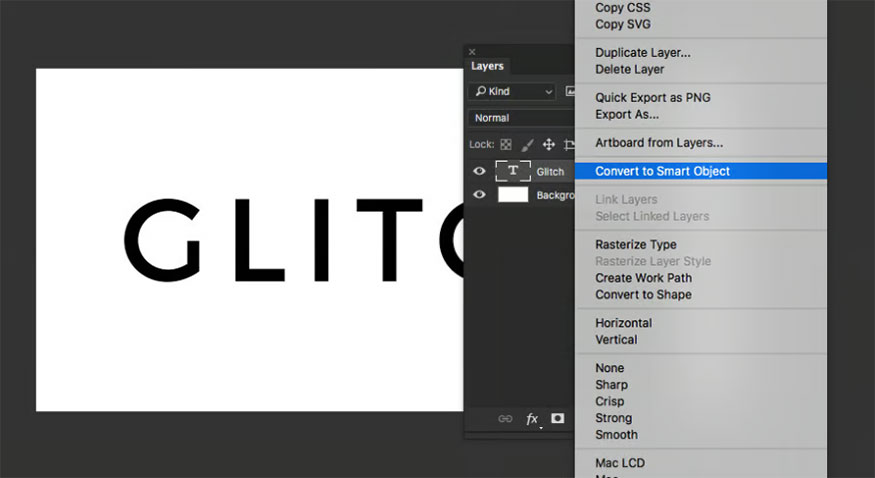Click the lock transparent pixels icon

coord(506,145)
